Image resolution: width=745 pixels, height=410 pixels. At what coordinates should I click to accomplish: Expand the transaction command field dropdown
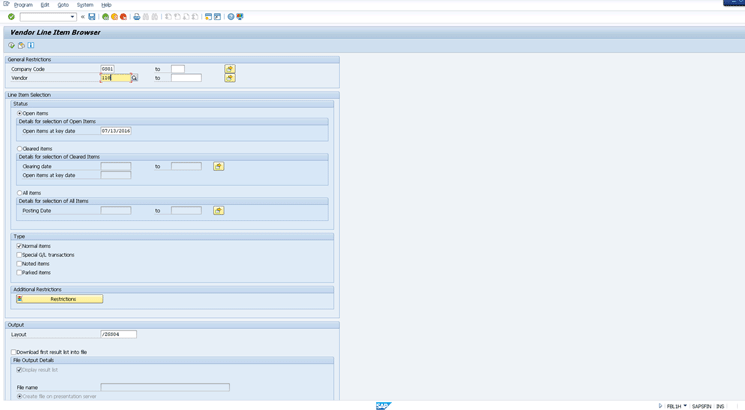[72, 17]
